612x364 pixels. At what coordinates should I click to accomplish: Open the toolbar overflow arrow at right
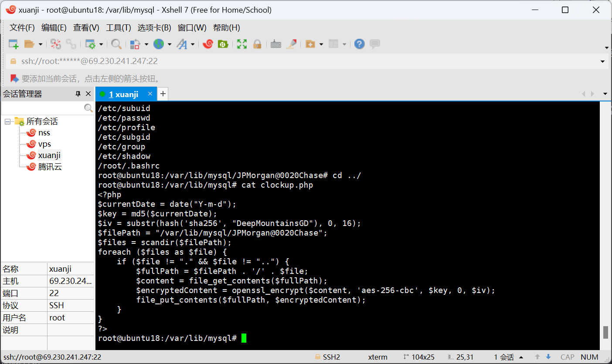(x=606, y=47)
